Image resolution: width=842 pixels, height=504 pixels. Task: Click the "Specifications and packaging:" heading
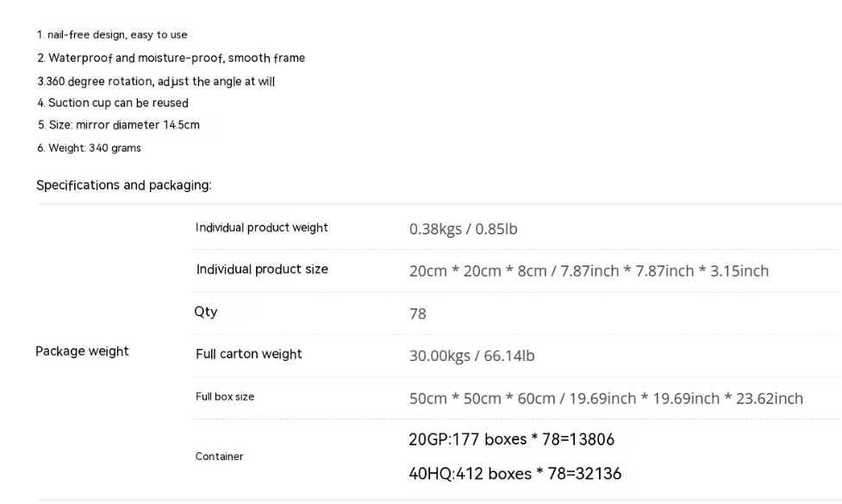point(123,185)
